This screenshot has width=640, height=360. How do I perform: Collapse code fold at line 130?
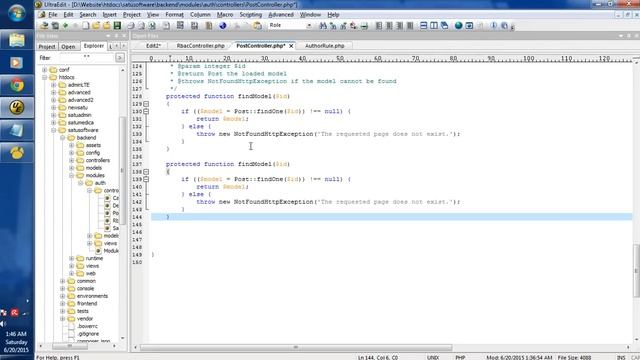pyautogui.click(x=146, y=111)
